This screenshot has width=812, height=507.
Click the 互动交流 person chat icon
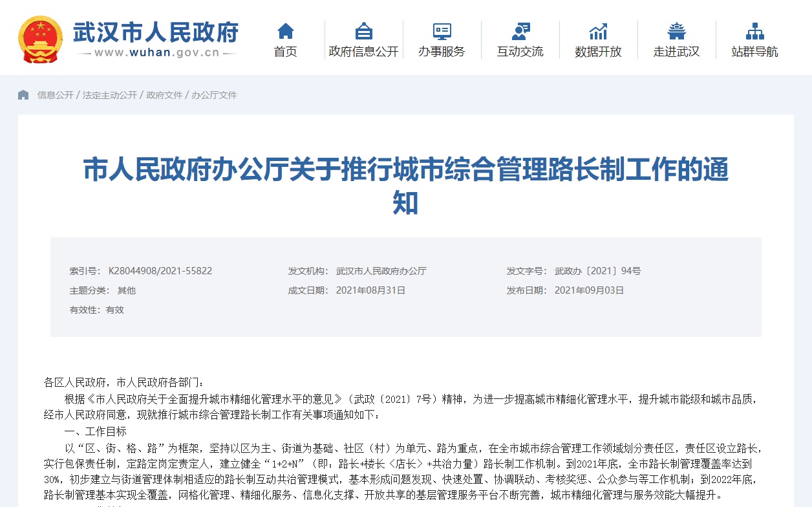[520, 30]
